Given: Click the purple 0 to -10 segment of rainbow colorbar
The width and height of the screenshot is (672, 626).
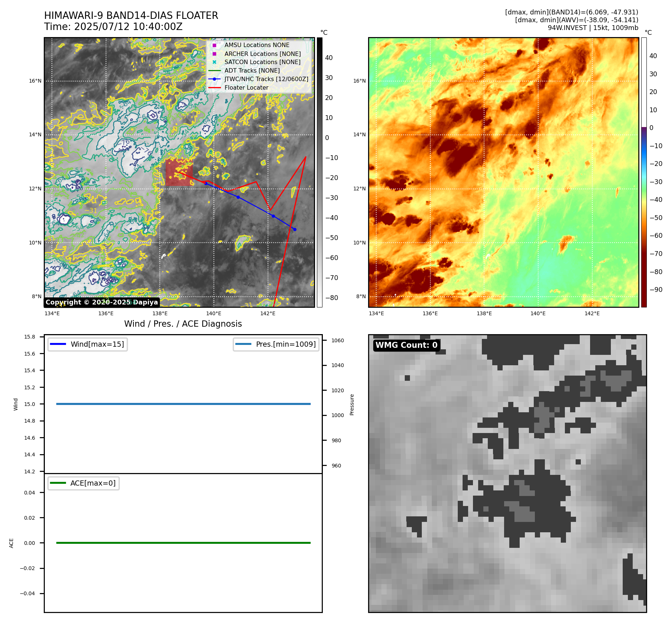Looking at the screenshot, I should click(x=644, y=136).
